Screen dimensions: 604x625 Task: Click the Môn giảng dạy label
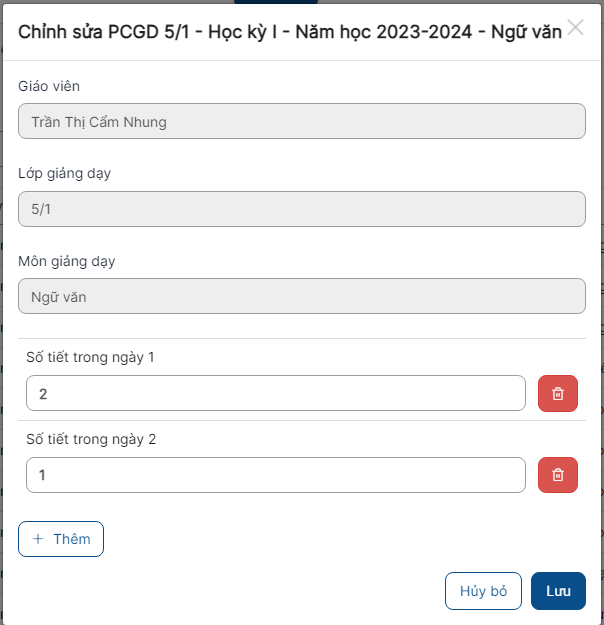67,262
